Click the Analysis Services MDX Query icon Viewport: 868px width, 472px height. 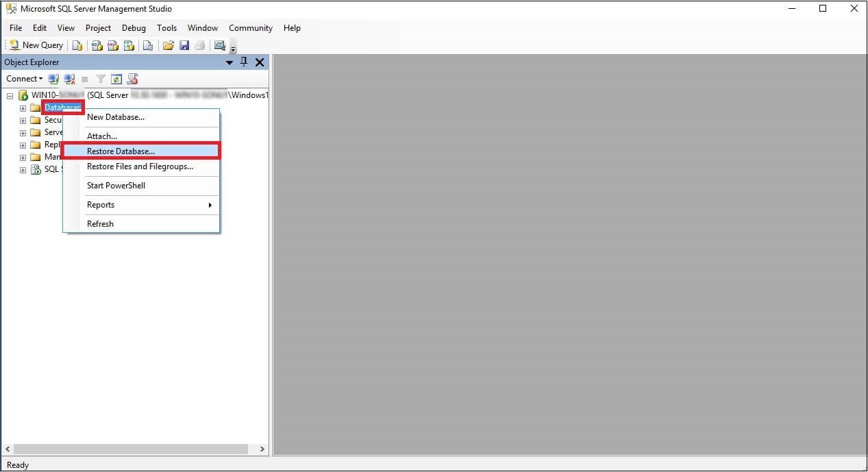pyautogui.click(x=97, y=46)
